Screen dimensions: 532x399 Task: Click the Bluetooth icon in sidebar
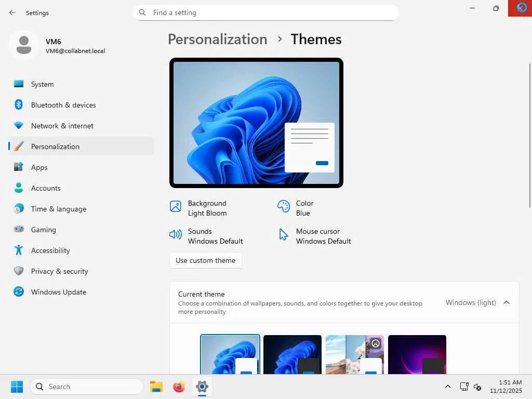tap(19, 104)
